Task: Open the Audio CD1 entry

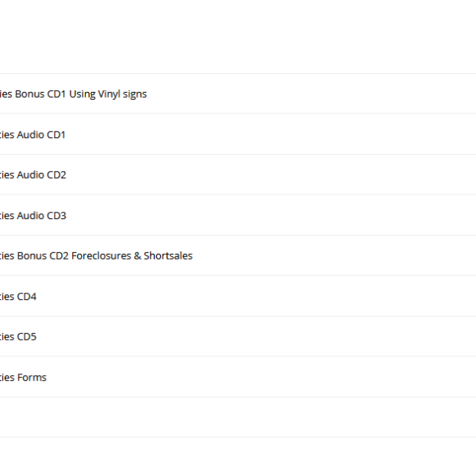Action: (33, 135)
